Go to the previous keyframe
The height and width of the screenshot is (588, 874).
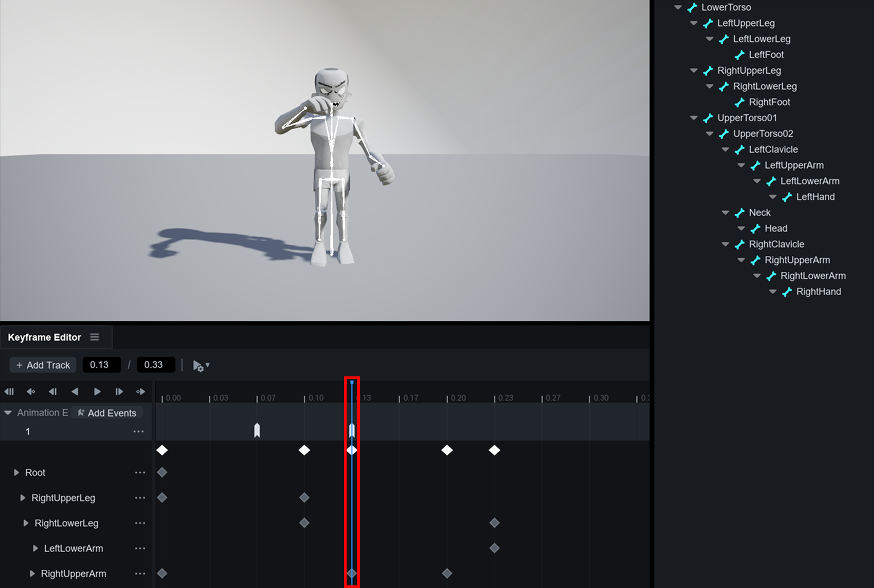pyautogui.click(x=31, y=392)
